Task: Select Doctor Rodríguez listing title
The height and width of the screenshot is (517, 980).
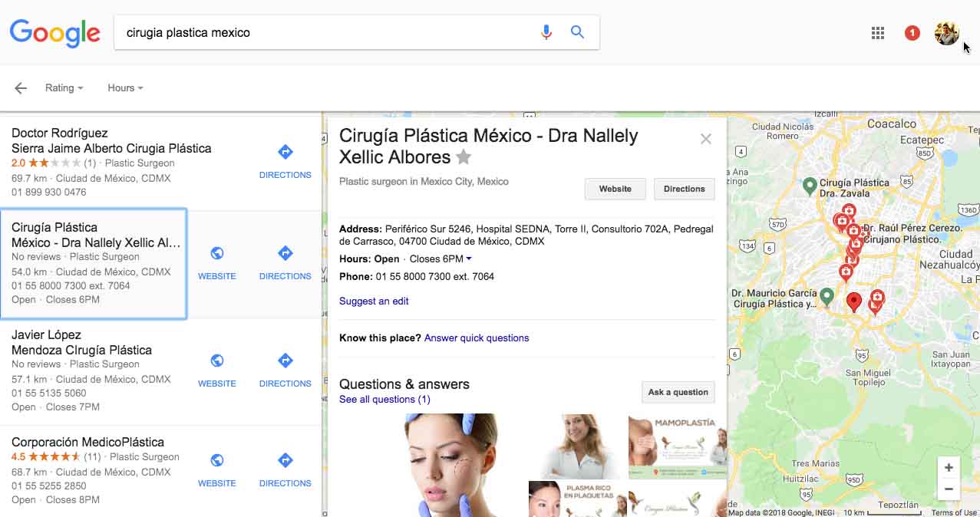Action: [111, 140]
